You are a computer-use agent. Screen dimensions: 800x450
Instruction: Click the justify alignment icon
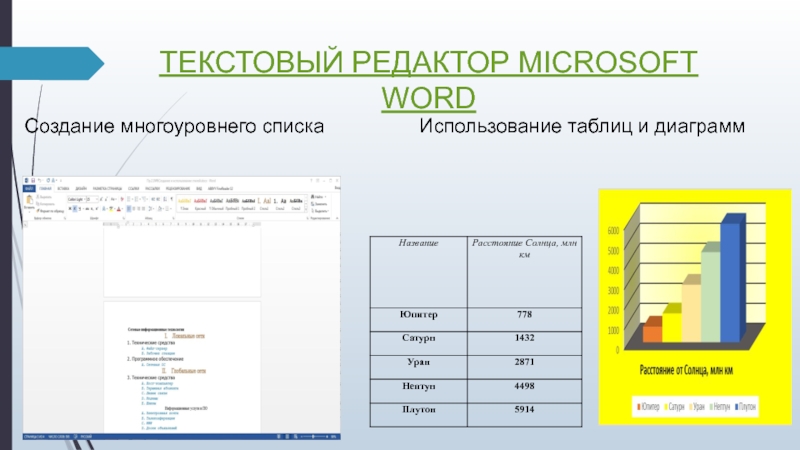pos(143,209)
